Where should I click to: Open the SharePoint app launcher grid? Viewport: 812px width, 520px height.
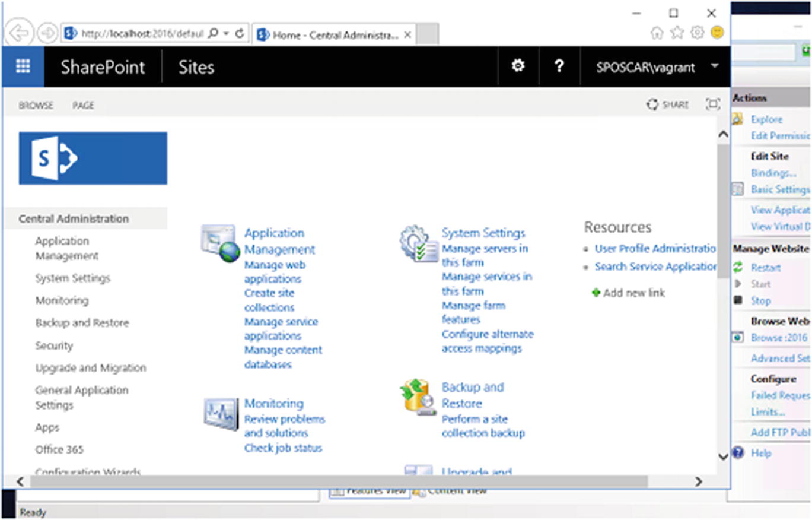(23, 66)
